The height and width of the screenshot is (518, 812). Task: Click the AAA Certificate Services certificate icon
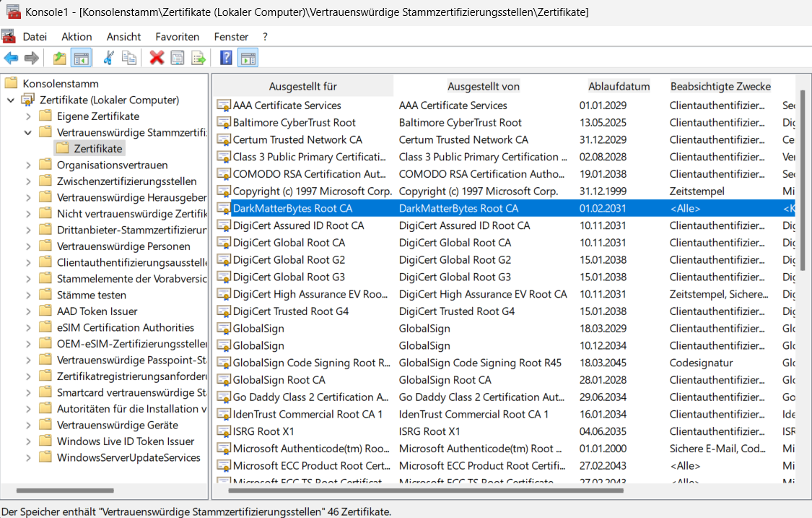pos(224,105)
